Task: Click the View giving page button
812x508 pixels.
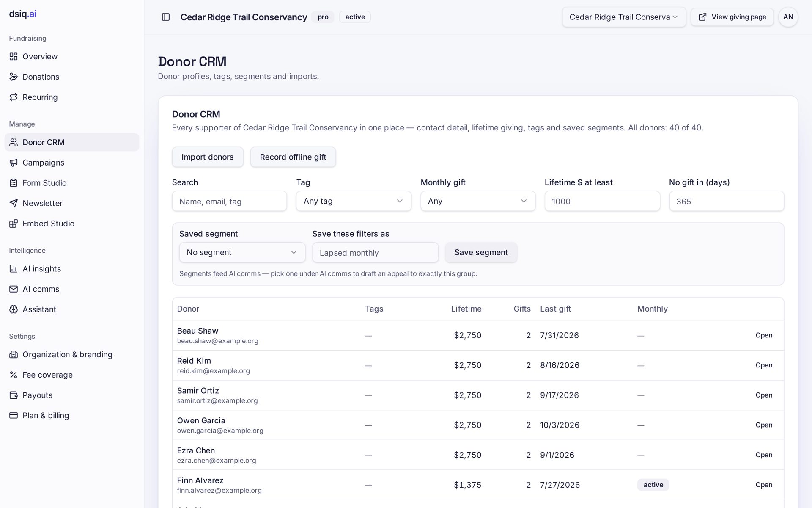Action: tap(732, 17)
